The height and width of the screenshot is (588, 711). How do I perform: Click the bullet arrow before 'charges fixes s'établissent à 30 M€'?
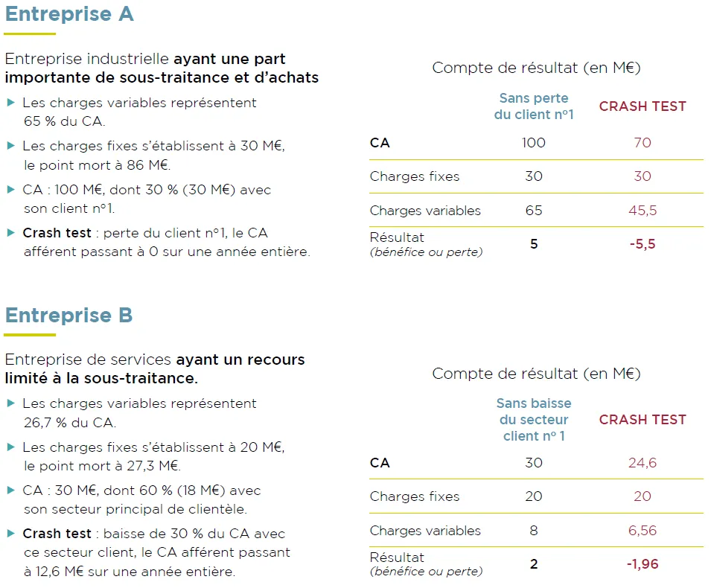(x=10, y=146)
